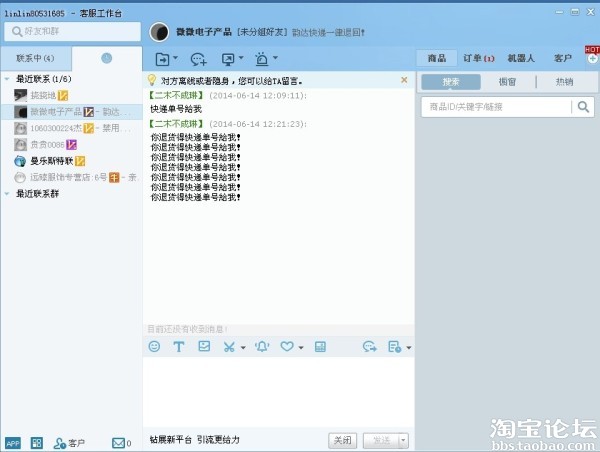Click the screen share monitor icon
Image resolution: width=600 pixels, height=452 pixels.
pos(228,59)
